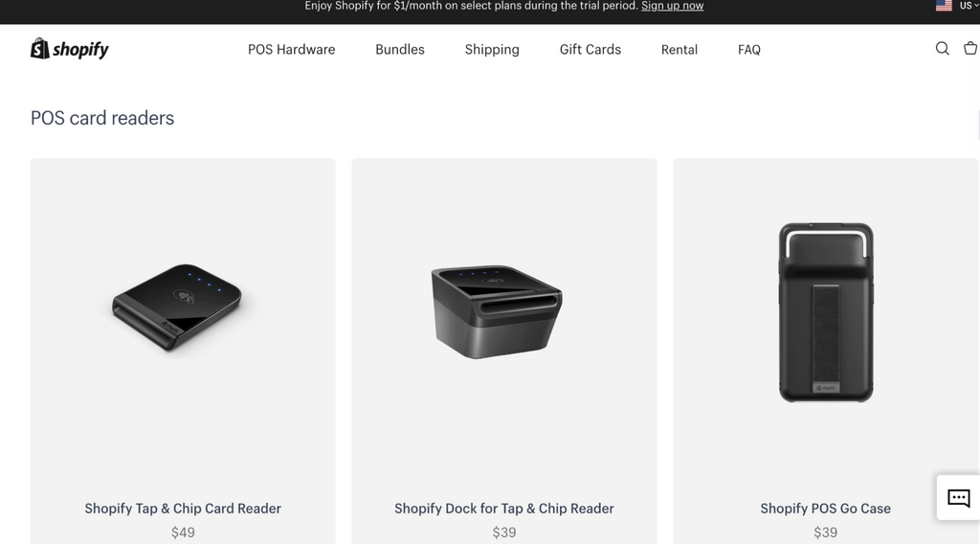Open the Gift Cards page
Image resolution: width=980 pixels, height=544 pixels.
[x=590, y=50]
